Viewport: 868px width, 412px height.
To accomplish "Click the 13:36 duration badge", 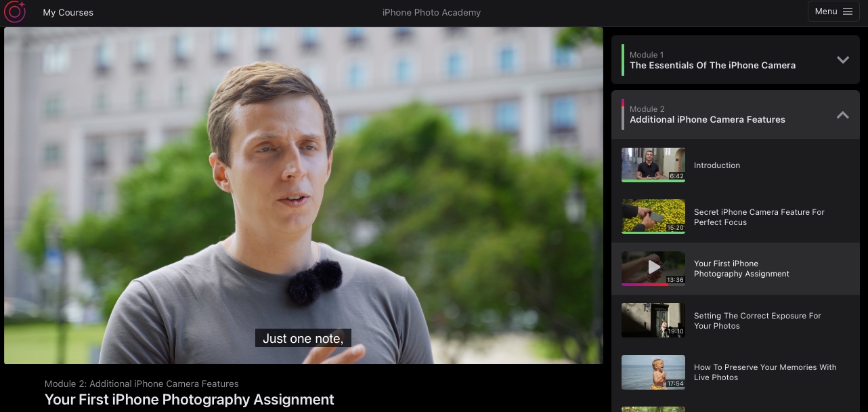I will click(x=675, y=279).
